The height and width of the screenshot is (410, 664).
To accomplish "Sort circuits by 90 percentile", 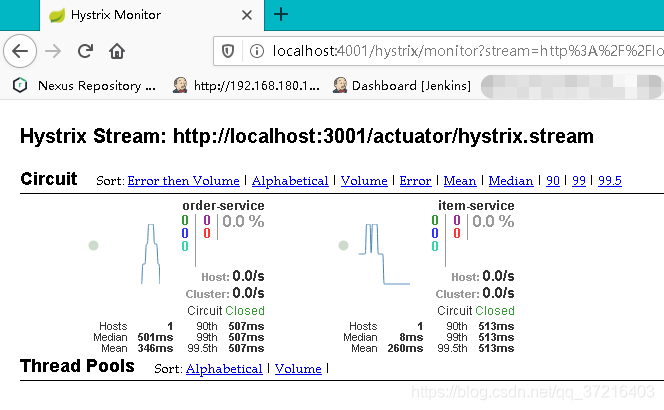I will point(553,181).
